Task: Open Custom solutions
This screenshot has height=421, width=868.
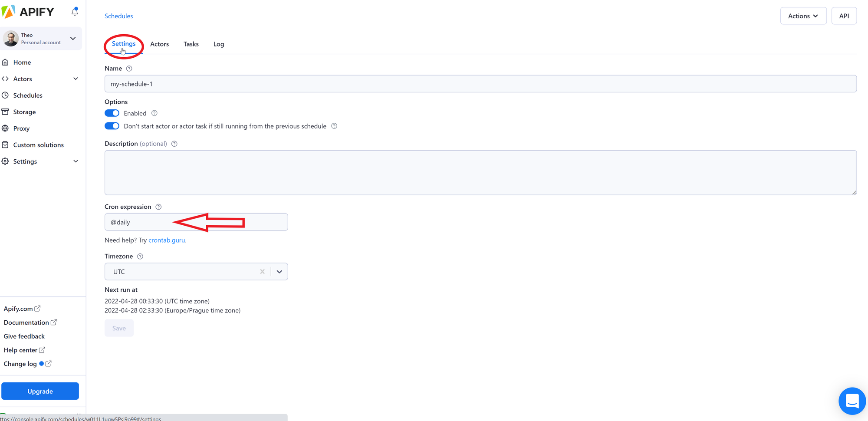Action: click(38, 145)
